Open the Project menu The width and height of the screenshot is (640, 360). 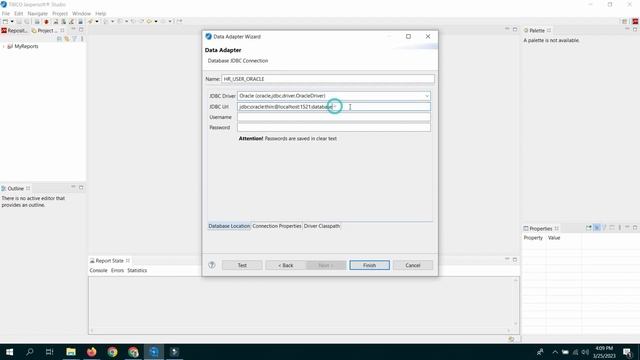60,13
